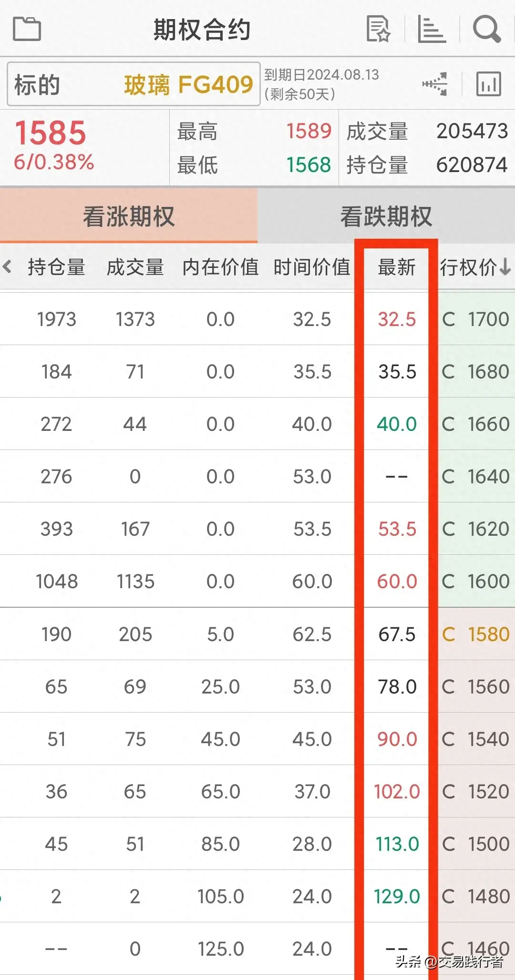This screenshot has height=980, width=515.
Task: Tap the 持仓量 column header
Action: coord(56,267)
